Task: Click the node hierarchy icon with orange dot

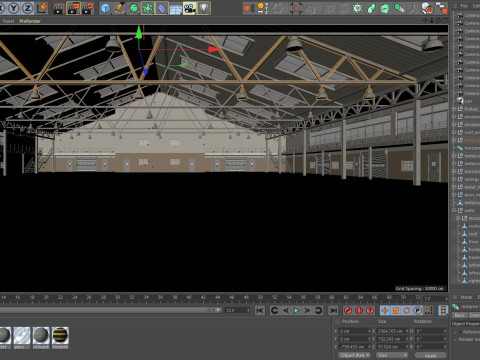Action: click(442, 8)
